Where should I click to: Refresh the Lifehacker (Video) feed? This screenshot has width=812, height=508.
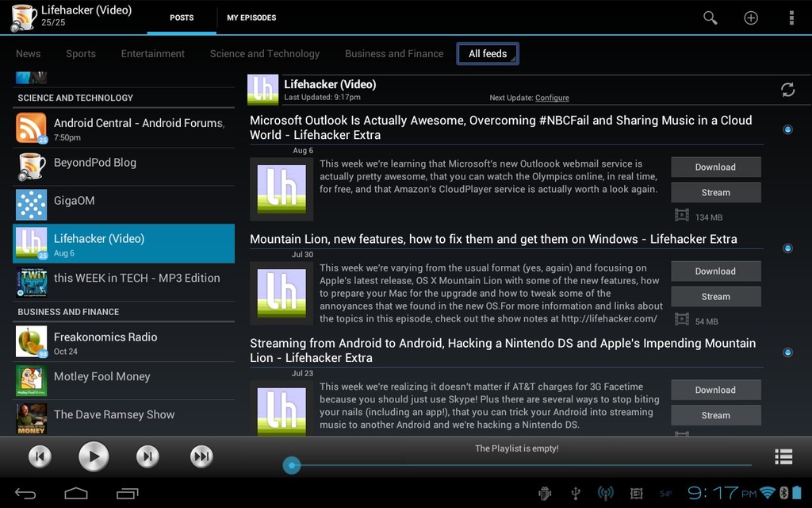[787, 90]
